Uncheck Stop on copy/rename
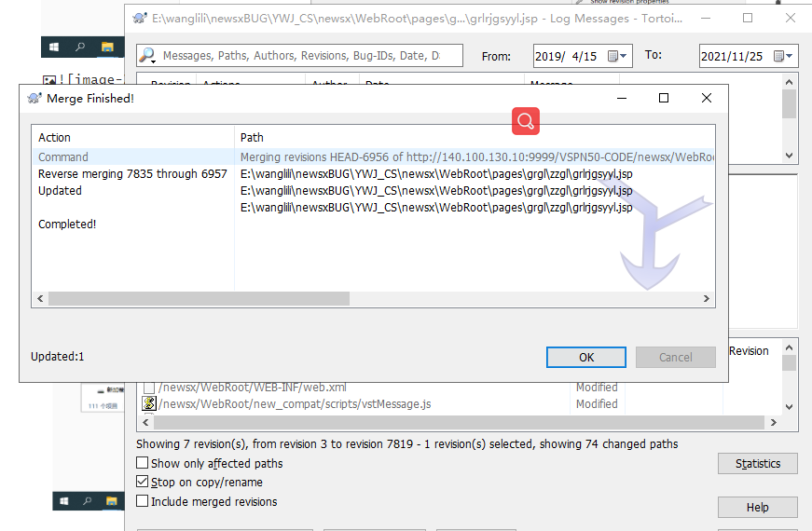 click(142, 483)
